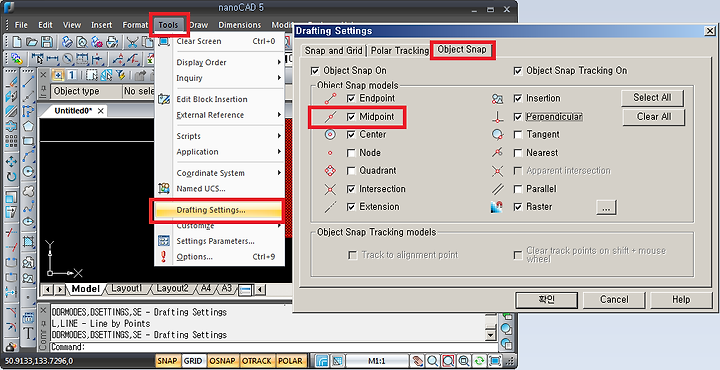720x370 pixels.
Task: Toggle the POLAR status bar button
Action: tap(291, 361)
